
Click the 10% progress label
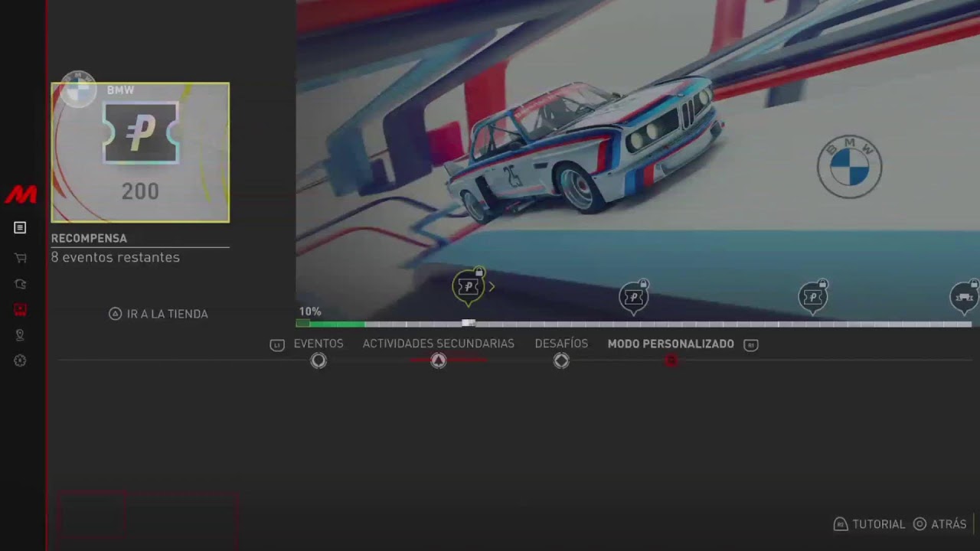click(x=310, y=311)
